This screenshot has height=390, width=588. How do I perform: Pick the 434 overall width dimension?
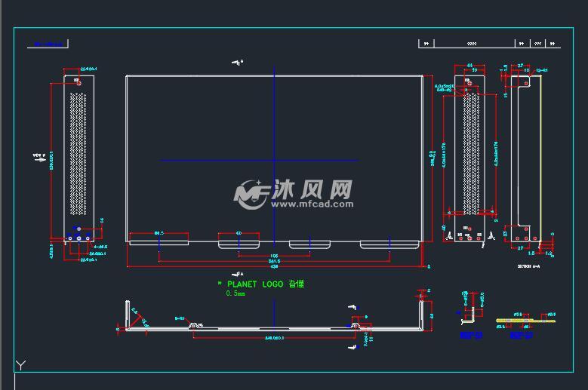click(x=274, y=266)
